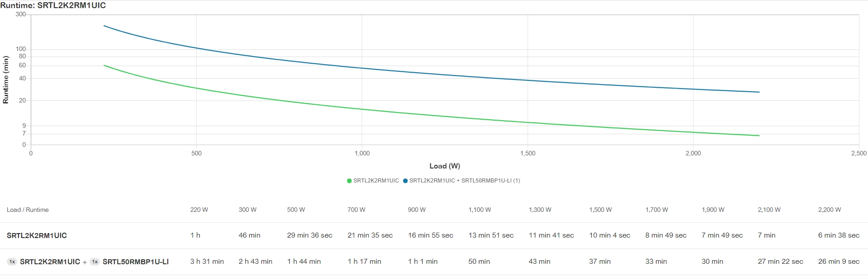
Task: Click the 6 min 38 sec runtime cell
Action: click(838, 235)
